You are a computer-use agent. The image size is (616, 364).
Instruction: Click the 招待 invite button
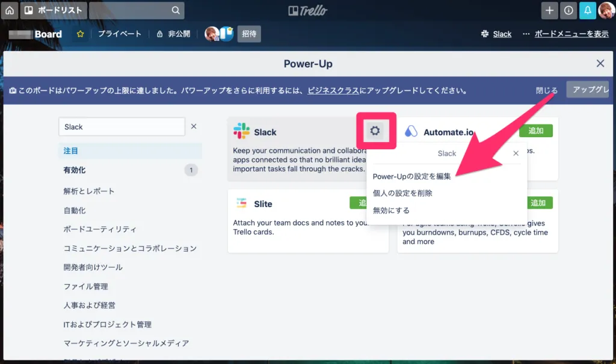(x=249, y=34)
